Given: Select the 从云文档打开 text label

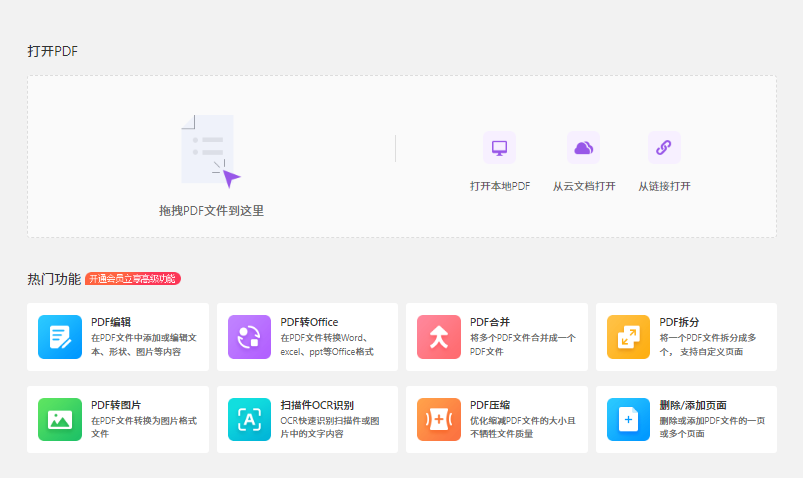Looking at the screenshot, I should tap(583, 186).
